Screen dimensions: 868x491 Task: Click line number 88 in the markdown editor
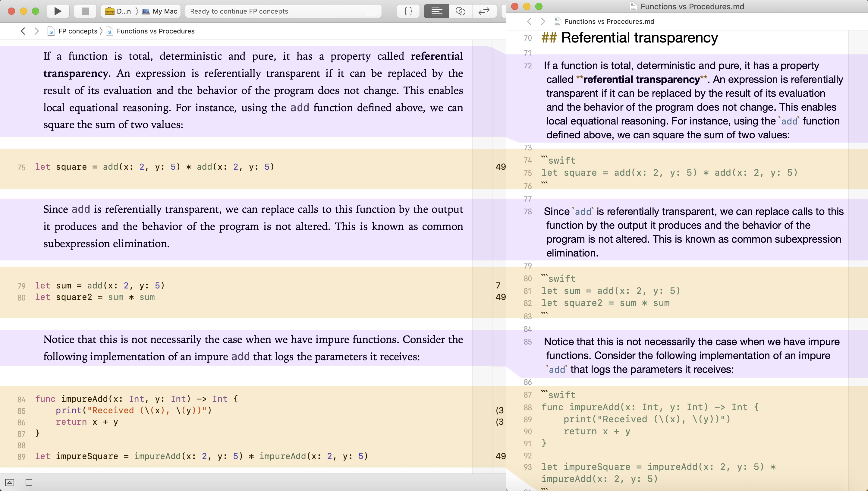(x=527, y=408)
